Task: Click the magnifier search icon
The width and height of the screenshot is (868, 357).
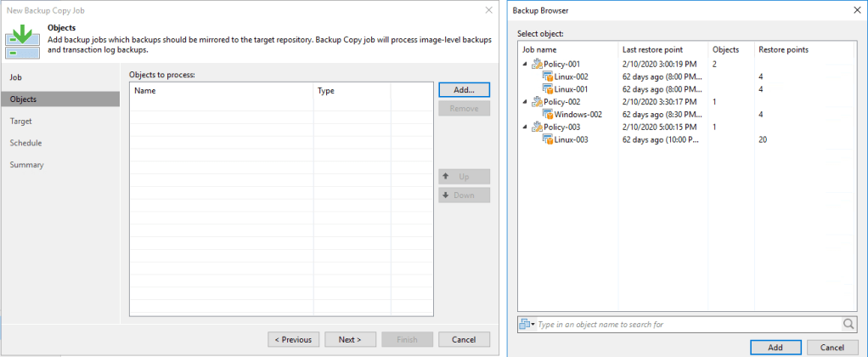Action: (848, 324)
